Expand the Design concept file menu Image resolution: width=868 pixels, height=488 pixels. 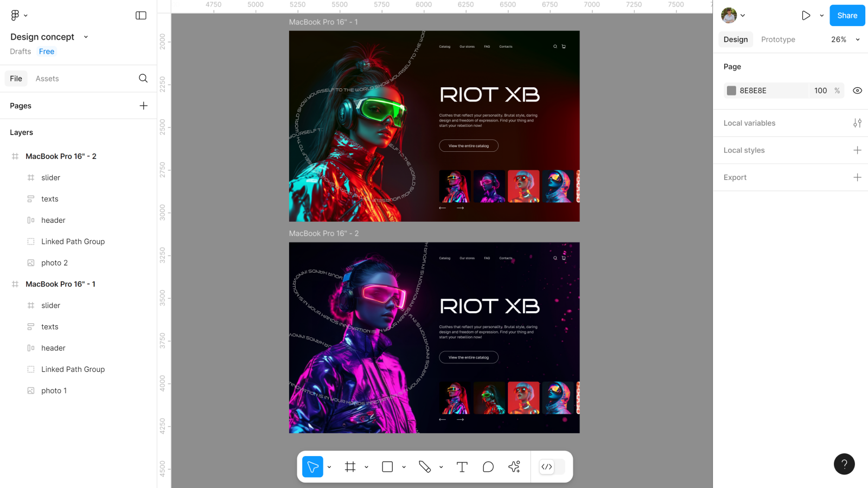86,37
